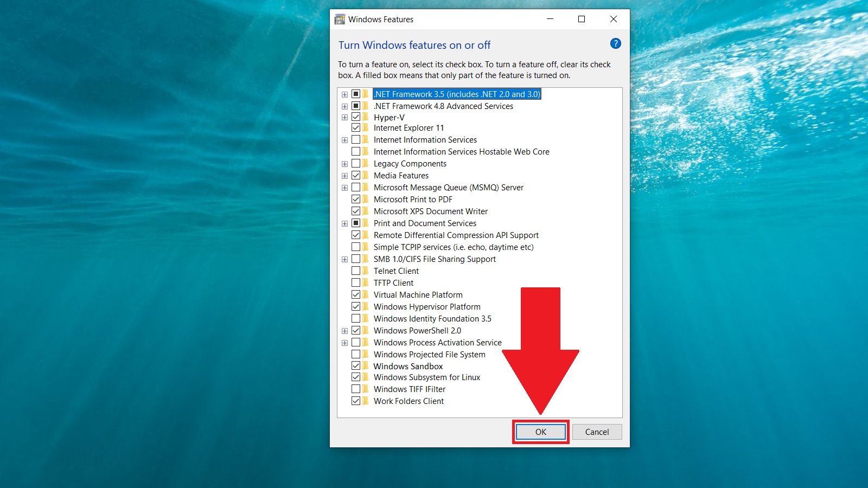Click the folder icon beside Windows Sandbox

366,366
